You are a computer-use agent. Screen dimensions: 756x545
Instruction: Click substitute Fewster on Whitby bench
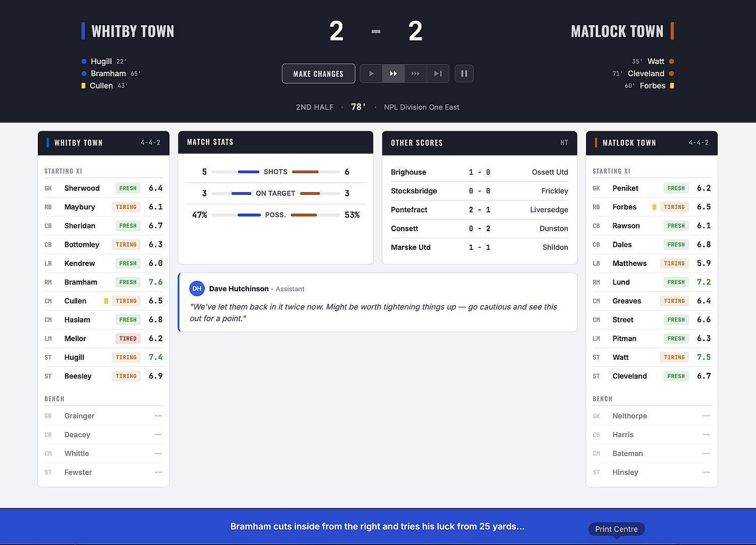(103, 472)
